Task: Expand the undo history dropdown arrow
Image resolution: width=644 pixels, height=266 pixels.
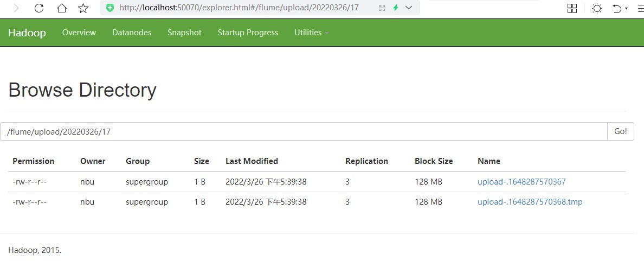Action: (626, 9)
